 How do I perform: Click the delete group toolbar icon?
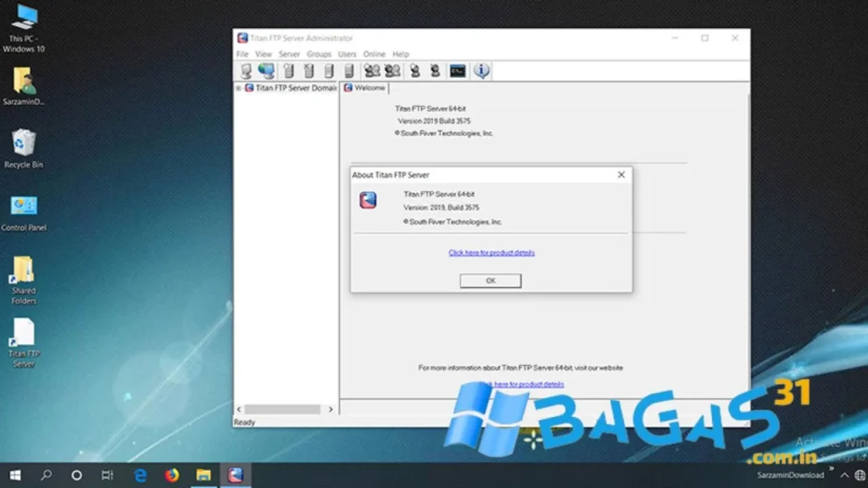click(x=392, y=71)
